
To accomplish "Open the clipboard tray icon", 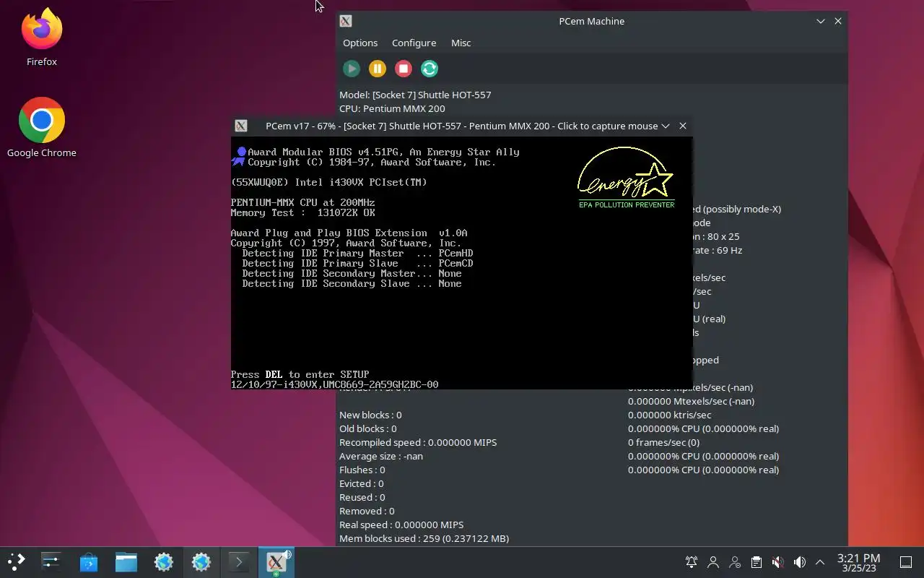I will pos(757,562).
